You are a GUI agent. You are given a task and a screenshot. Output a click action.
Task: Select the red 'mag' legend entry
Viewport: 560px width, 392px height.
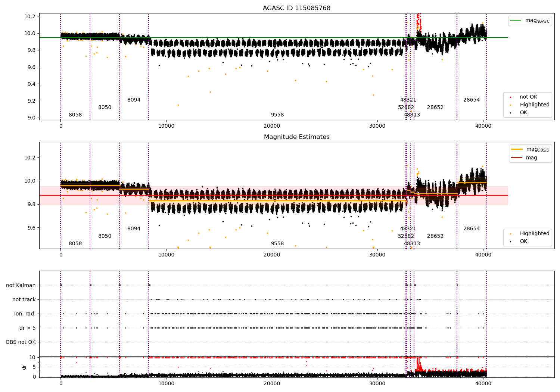pos(525,158)
